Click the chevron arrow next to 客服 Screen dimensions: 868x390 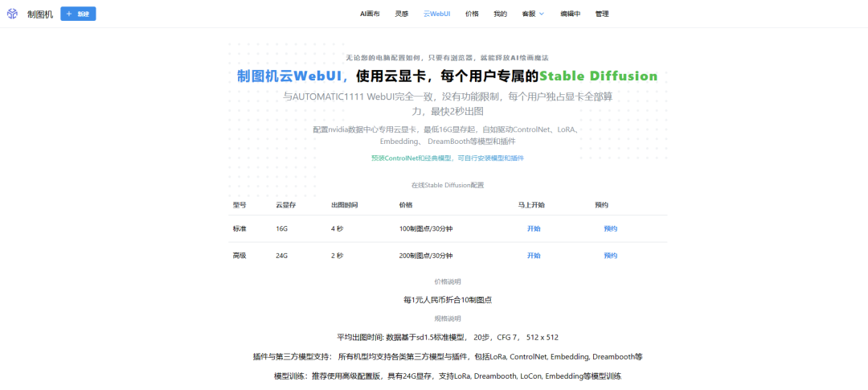542,14
